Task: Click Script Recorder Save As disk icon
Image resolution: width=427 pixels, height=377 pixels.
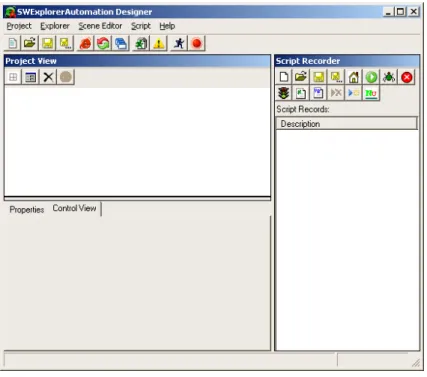Action: (x=336, y=77)
